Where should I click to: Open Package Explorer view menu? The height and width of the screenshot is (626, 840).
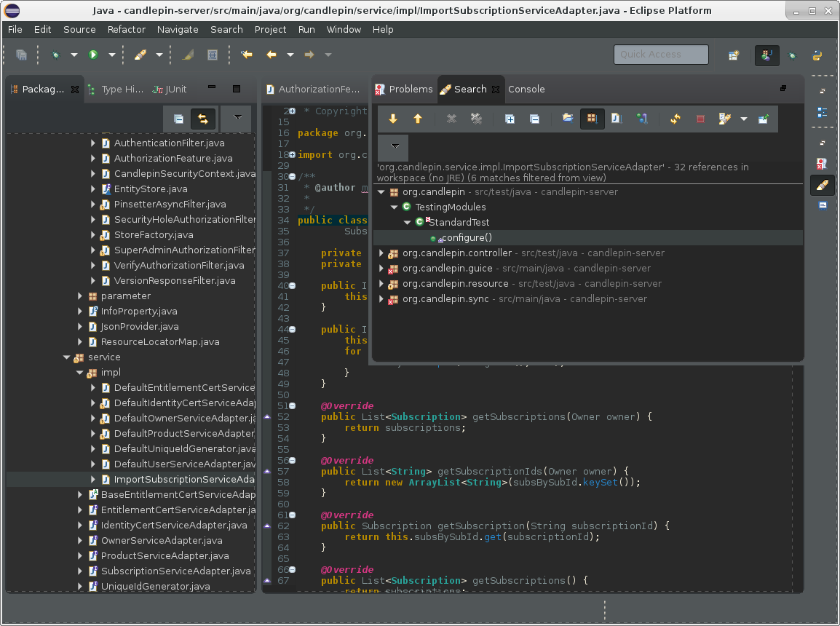coord(238,117)
